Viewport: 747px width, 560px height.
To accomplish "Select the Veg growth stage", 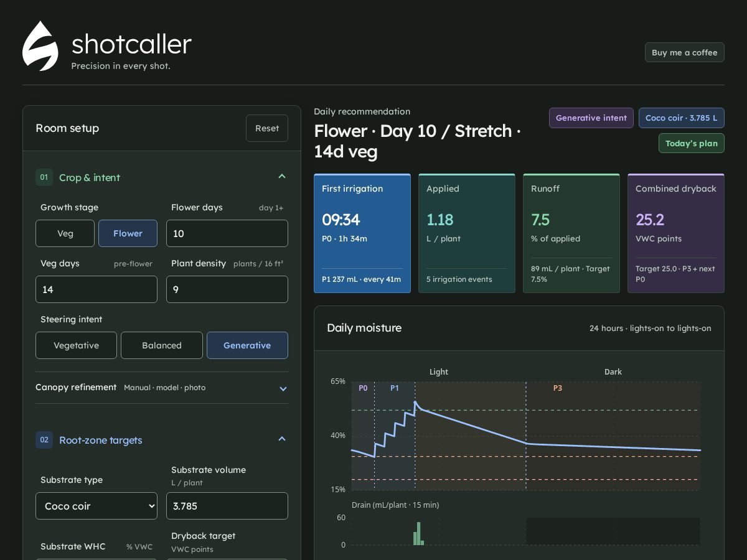I will (x=65, y=233).
